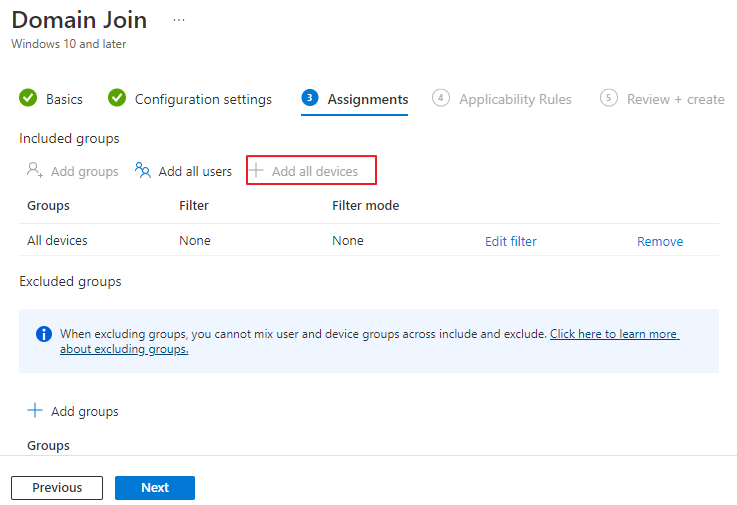Screen dimensions: 737x505
Task: Click the Excluded groups heading
Action: 70,282
